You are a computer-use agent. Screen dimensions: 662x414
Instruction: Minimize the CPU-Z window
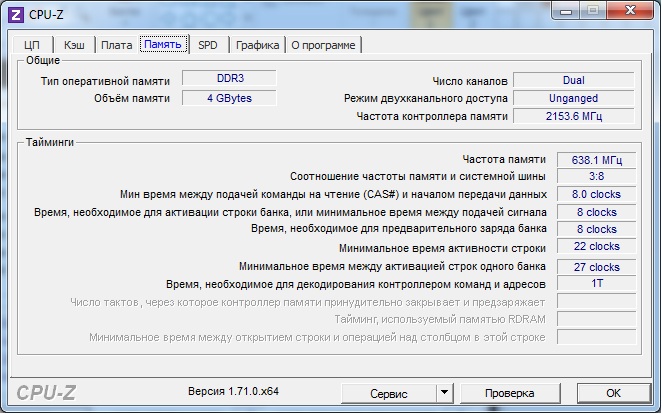566,11
